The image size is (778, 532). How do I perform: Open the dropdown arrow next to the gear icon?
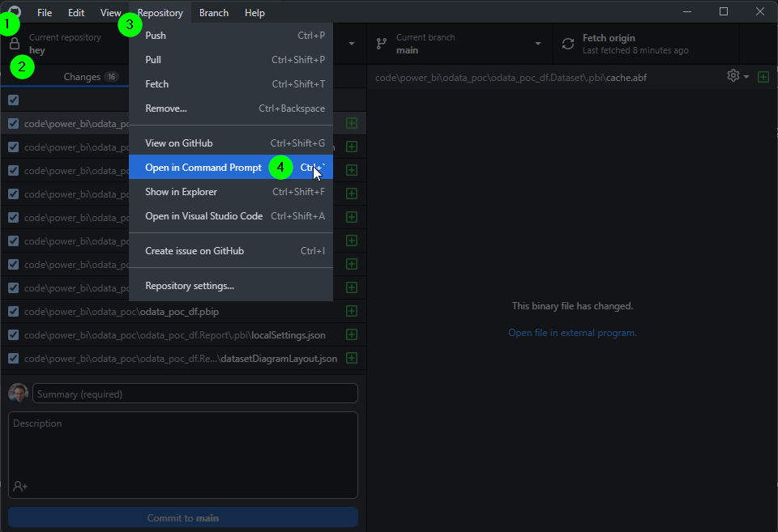point(746,77)
